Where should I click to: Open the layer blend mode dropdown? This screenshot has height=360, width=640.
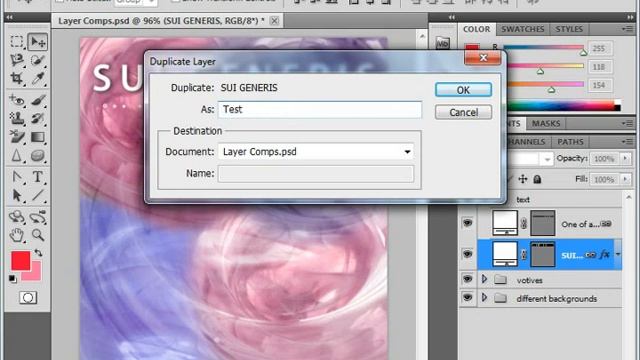[x=547, y=159]
